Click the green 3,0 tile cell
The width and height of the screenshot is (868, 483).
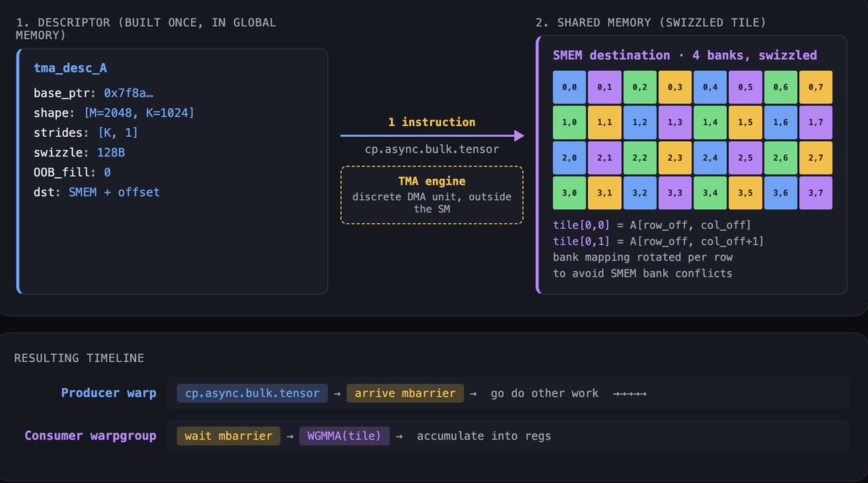(x=568, y=193)
